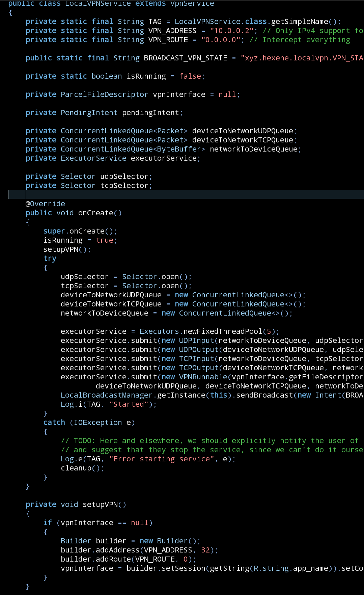
Task: Click the newFixedThreadPool method call
Action: [x=223, y=331]
